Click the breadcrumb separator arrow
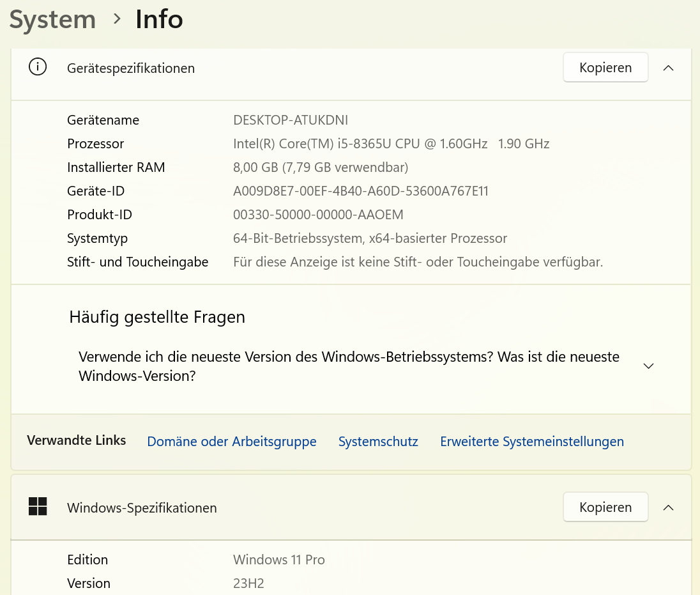 (x=117, y=19)
